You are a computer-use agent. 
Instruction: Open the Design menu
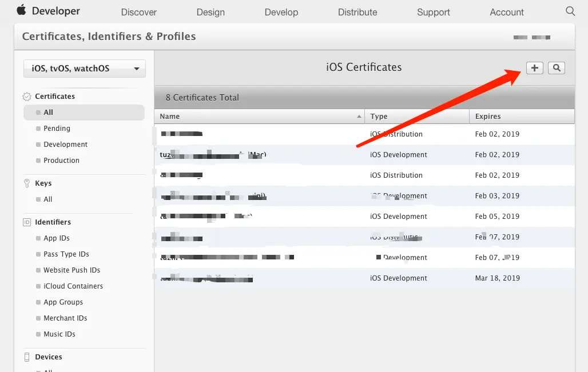pos(210,13)
